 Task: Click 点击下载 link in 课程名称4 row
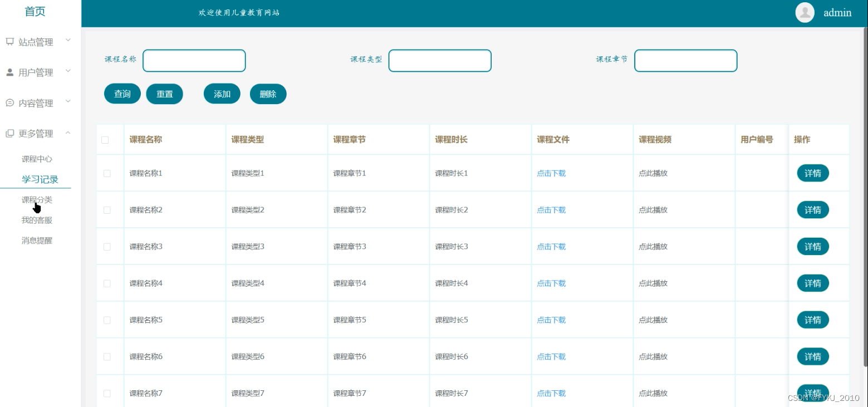[551, 283]
